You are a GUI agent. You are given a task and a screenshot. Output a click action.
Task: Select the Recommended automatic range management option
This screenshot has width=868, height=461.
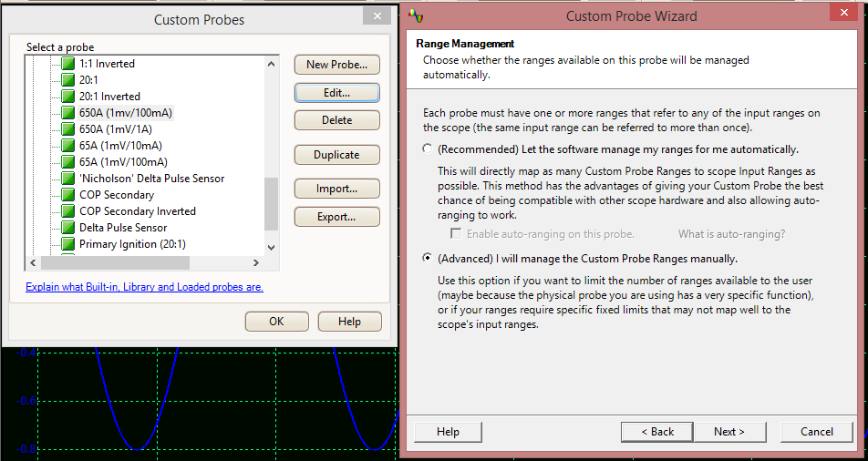pyautogui.click(x=428, y=149)
